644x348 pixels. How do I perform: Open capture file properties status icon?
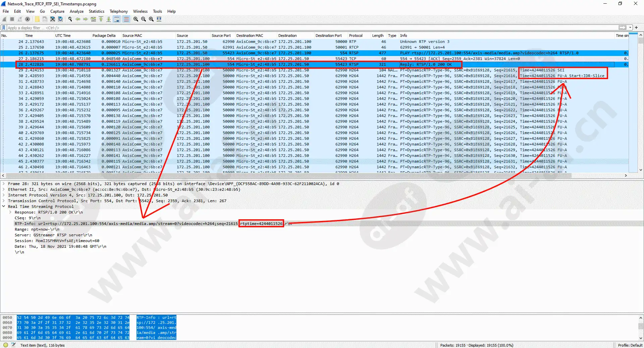click(x=13, y=345)
